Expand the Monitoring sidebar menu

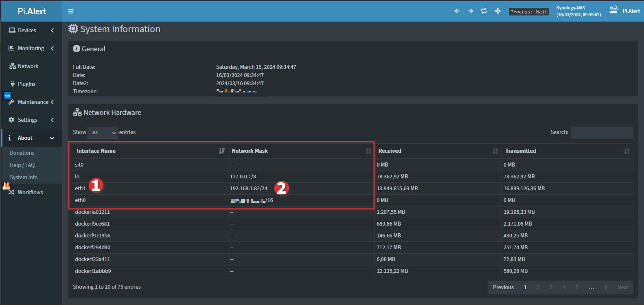32,48
